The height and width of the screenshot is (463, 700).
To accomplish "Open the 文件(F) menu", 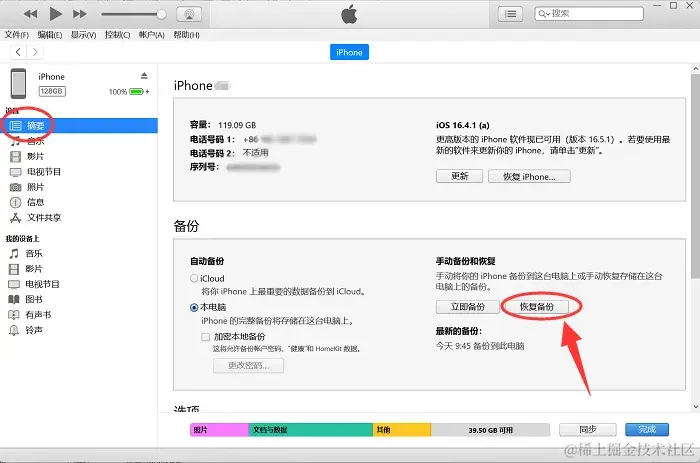I will [x=17, y=35].
